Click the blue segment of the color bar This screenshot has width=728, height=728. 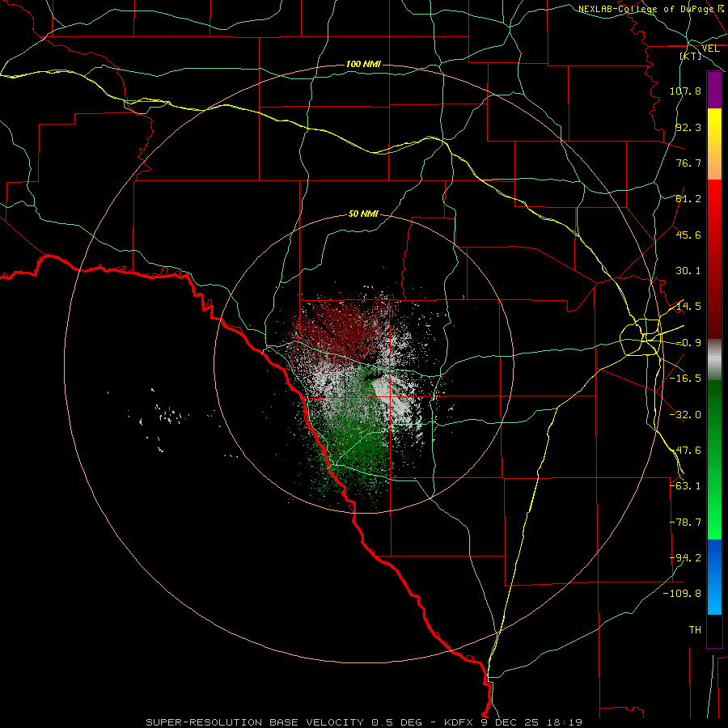(x=714, y=577)
